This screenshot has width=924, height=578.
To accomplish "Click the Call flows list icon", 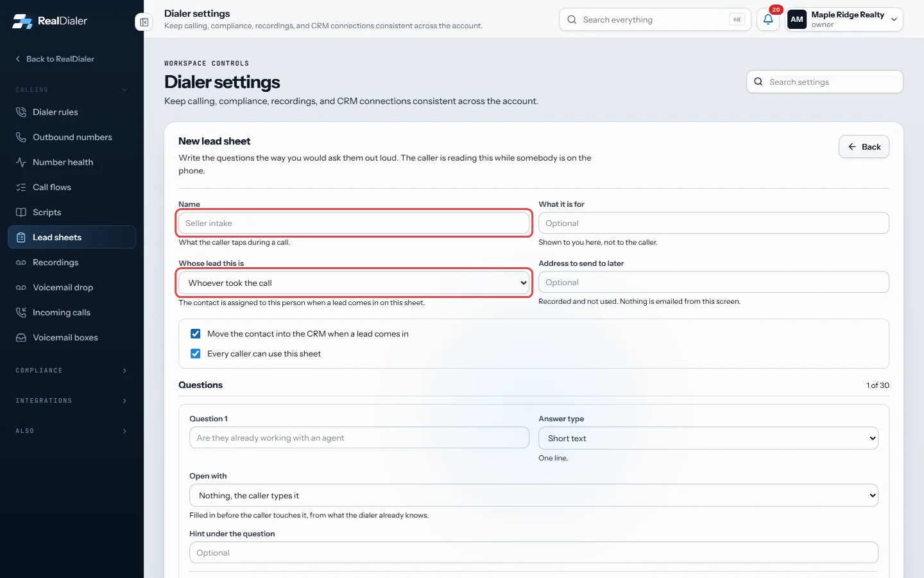I will (x=21, y=187).
